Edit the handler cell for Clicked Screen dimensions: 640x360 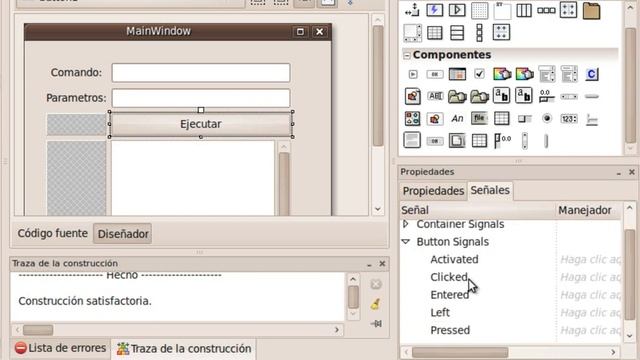click(590, 277)
